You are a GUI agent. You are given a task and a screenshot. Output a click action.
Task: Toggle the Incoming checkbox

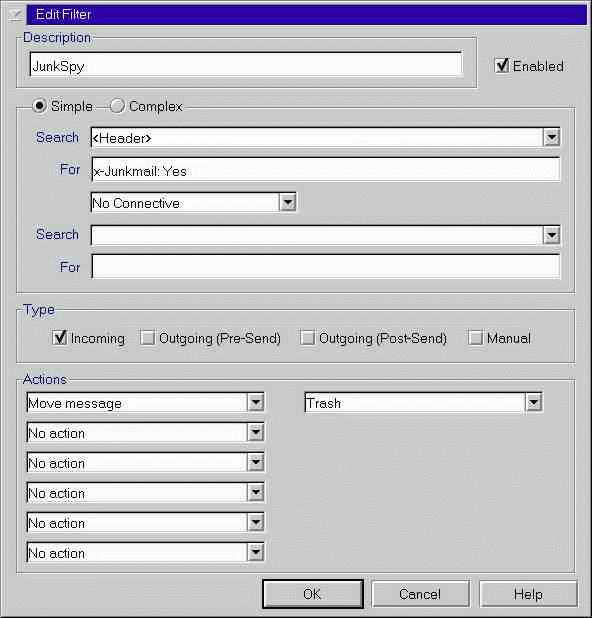(60, 338)
